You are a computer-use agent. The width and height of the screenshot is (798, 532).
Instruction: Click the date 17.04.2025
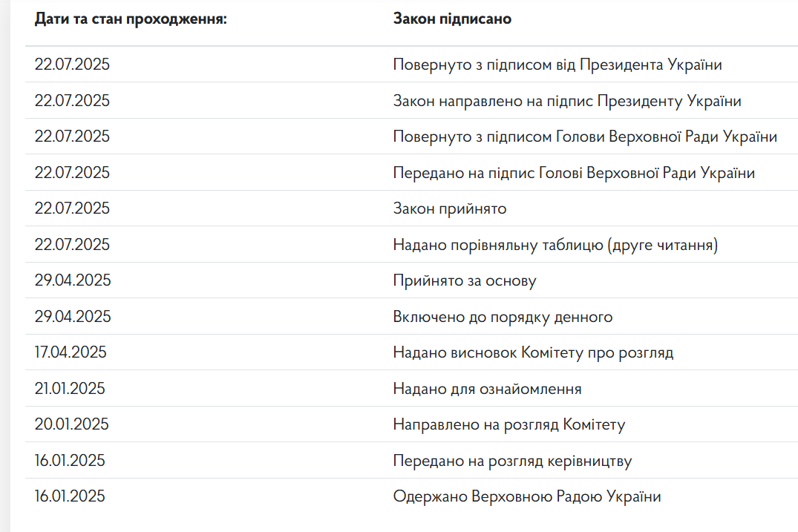tap(71, 352)
